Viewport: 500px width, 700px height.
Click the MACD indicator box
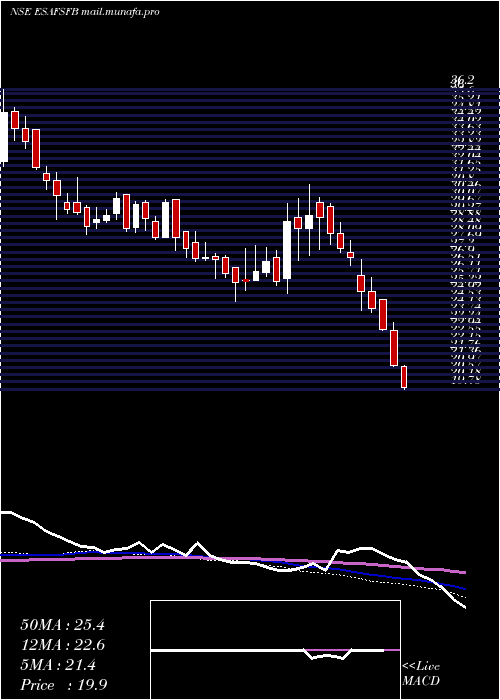pos(275,650)
